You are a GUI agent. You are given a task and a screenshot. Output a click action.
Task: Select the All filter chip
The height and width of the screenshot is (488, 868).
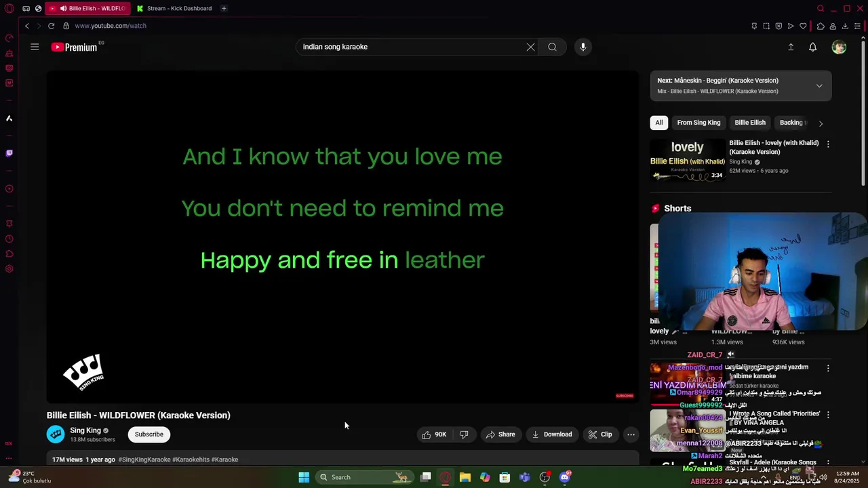pyautogui.click(x=658, y=123)
